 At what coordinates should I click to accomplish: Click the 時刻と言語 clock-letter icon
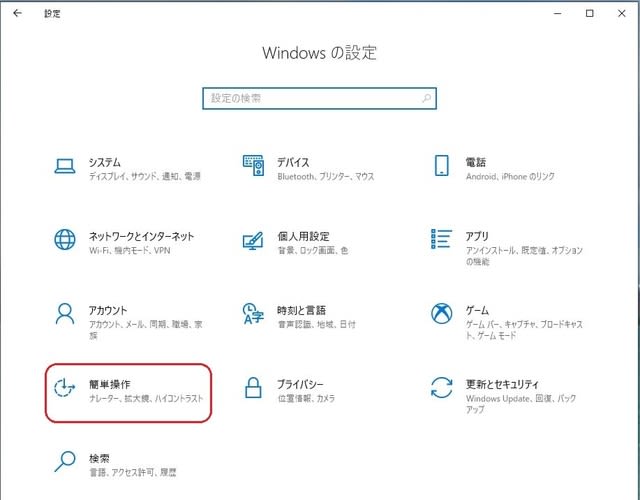[x=253, y=313]
